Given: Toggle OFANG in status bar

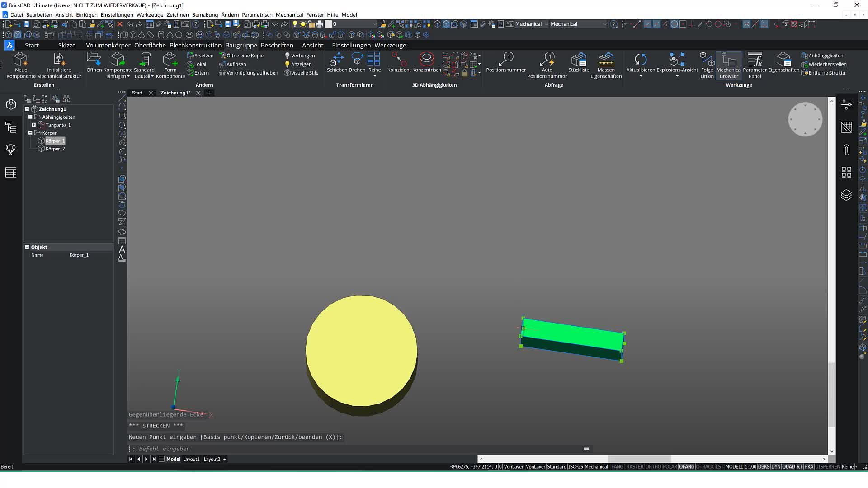Looking at the screenshot, I should tap(686, 467).
